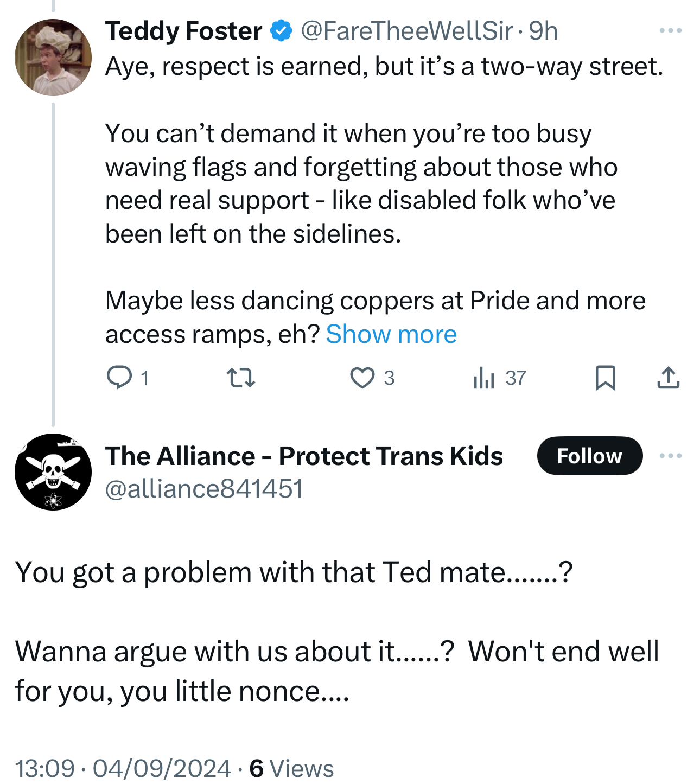Image resolution: width=700 pixels, height=784 pixels.
Task: Open more options on Teddy Foster's post
Action: tap(670, 31)
